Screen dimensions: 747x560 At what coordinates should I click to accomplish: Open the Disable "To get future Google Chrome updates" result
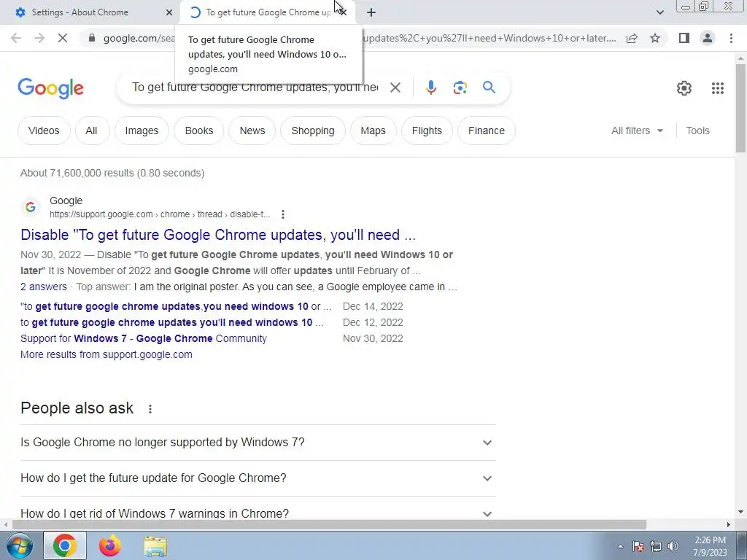point(218,235)
